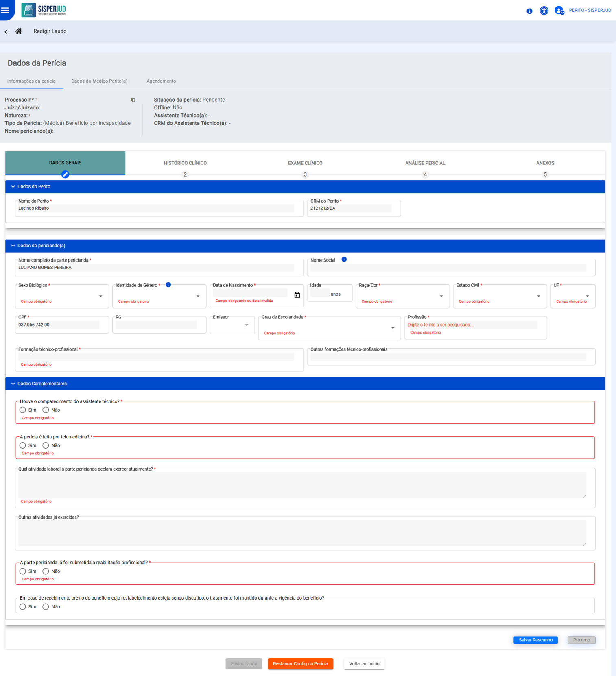Image resolution: width=616 pixels, height=676 pixels.
Task: Open the Estado Civil dropdown
Action: click(499, 296)
